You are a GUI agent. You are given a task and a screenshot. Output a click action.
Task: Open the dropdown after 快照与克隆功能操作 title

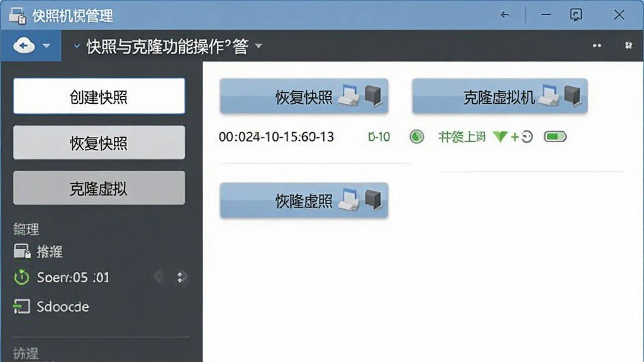[258, 45]
